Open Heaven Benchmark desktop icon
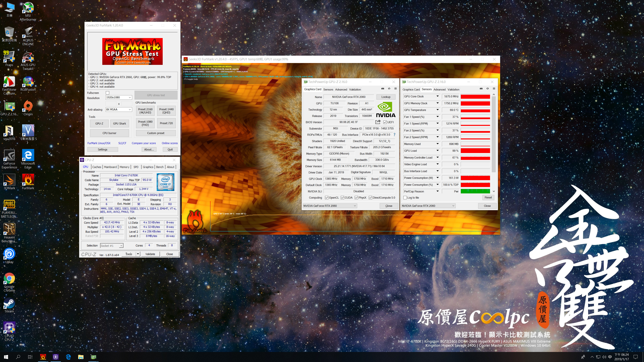The height and width of the screenshot is (362, 644). [x=9, y=233]
